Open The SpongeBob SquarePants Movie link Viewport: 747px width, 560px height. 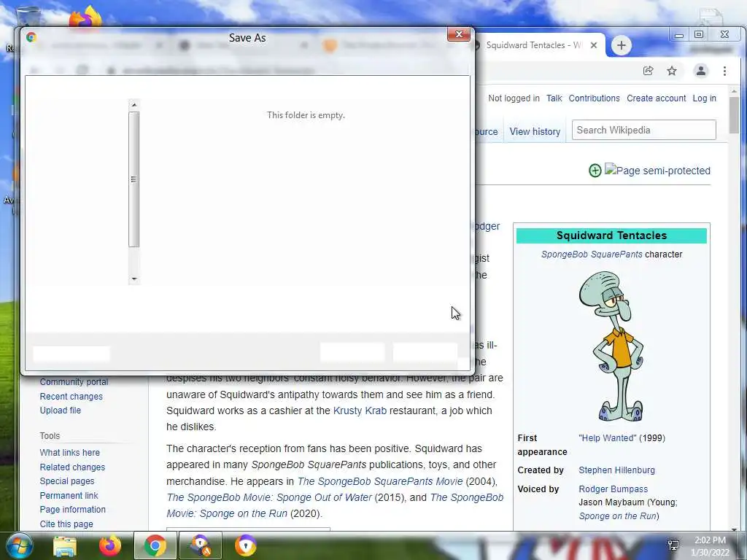coord(379,481)
